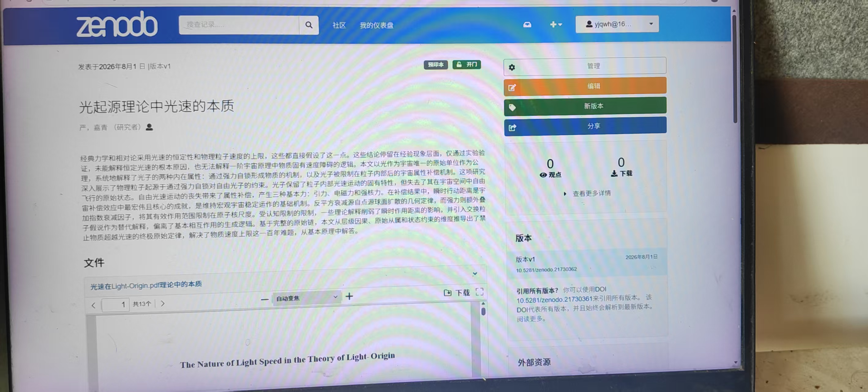The image size is (868, 392).
Task: Download the PDF from preview toolbar
Action: pyautogui.click(x=457, y=292)
